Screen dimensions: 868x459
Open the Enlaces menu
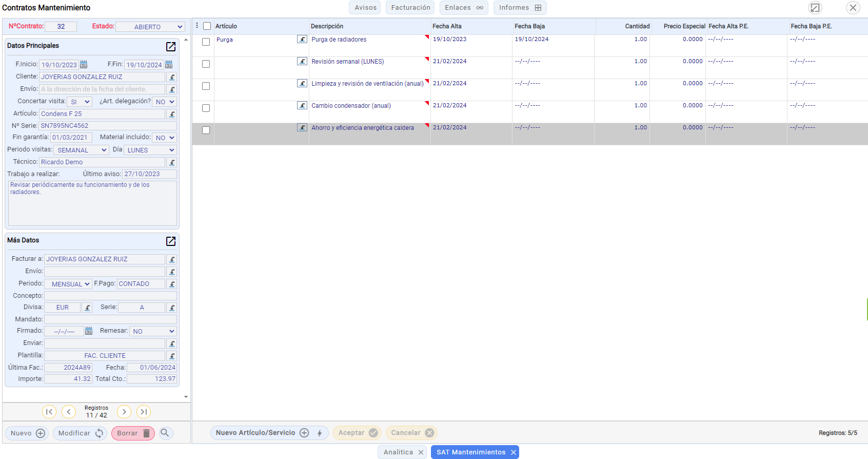(x=464, y=8)
